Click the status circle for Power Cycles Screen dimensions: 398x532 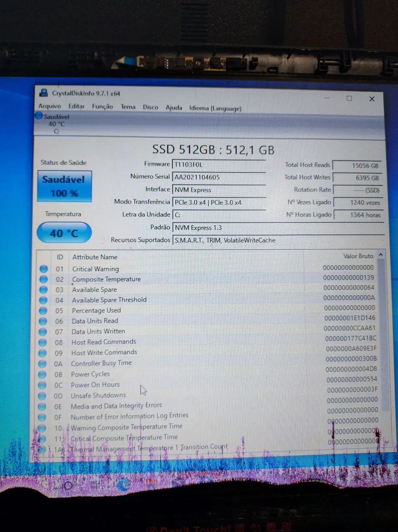pyautogui.click(x=42, y=374)
